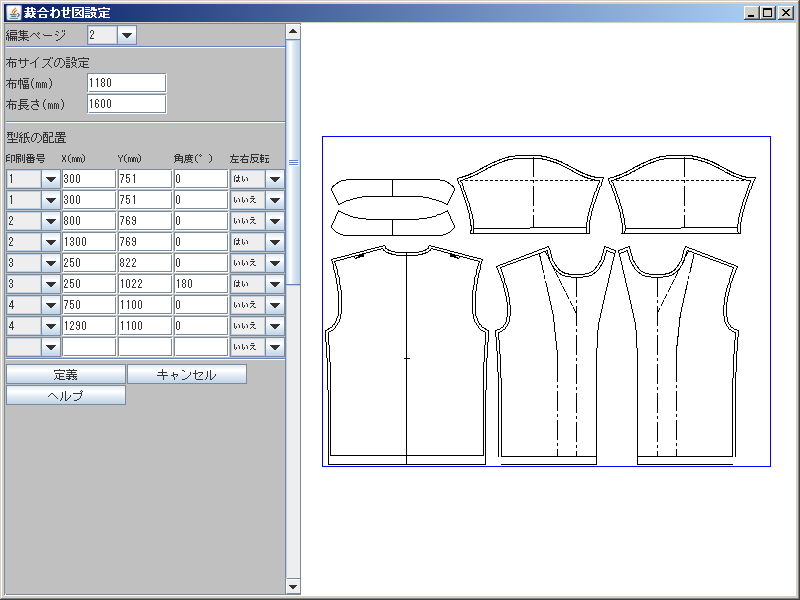
Task: Minimize the 裁合わせ図設定 window
Action: click(751, 12)
